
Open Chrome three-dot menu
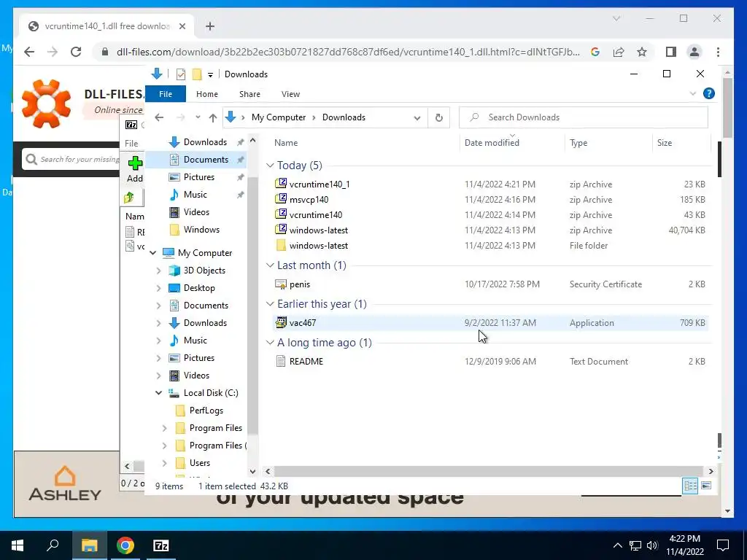(718, 52)
